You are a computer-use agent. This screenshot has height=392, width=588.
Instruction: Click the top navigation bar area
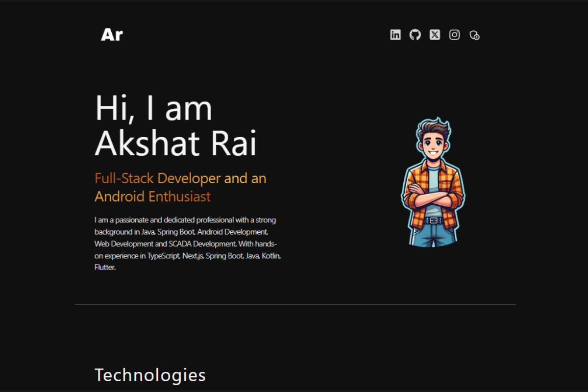coord(294,34)
